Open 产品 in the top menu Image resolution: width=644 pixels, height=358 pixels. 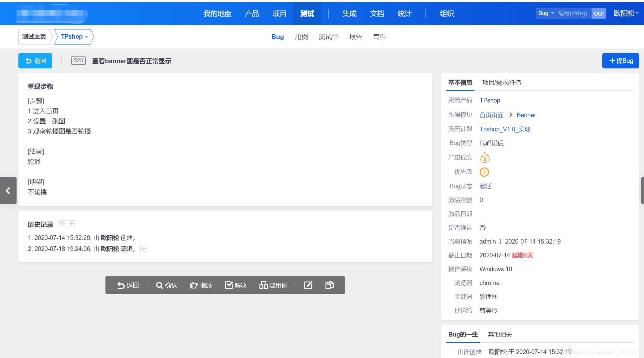click(x=252, y=13)
